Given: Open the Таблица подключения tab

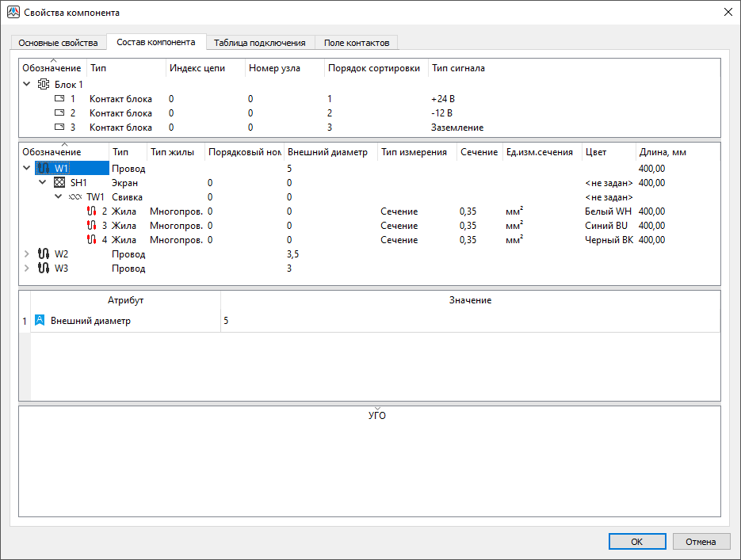Looking at the screenshot, I should (259, 43).
